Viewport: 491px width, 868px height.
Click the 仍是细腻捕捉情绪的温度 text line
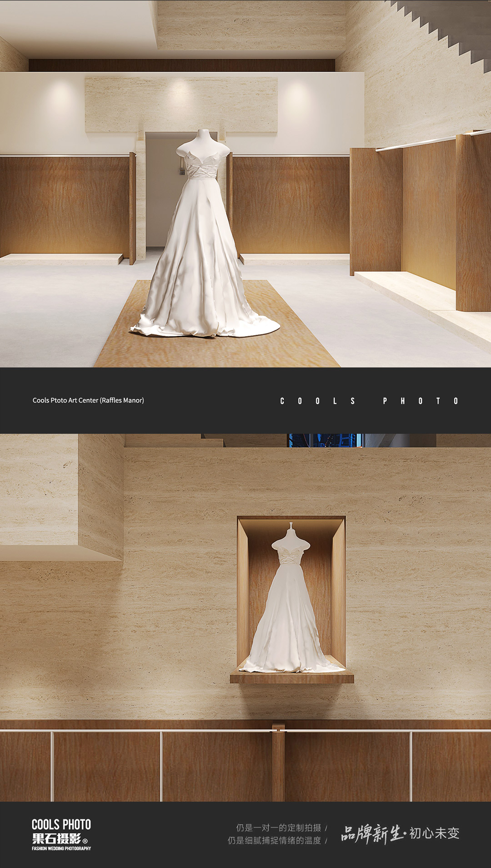274,841
